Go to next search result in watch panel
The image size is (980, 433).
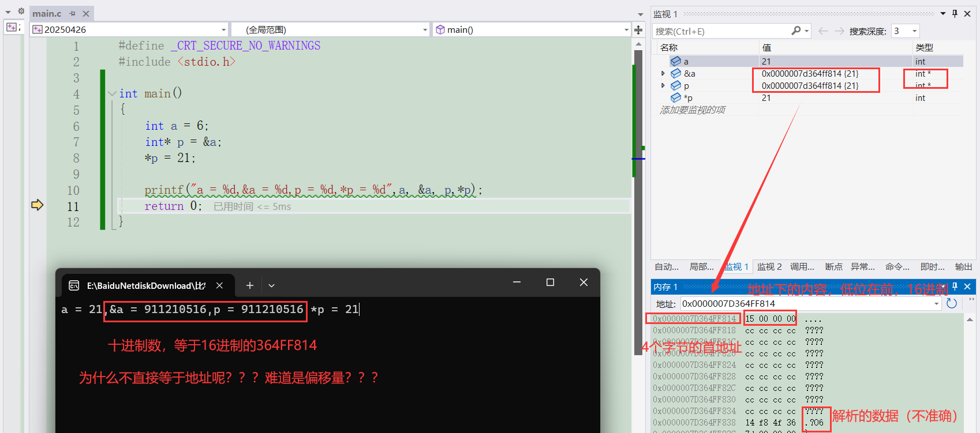839,31
